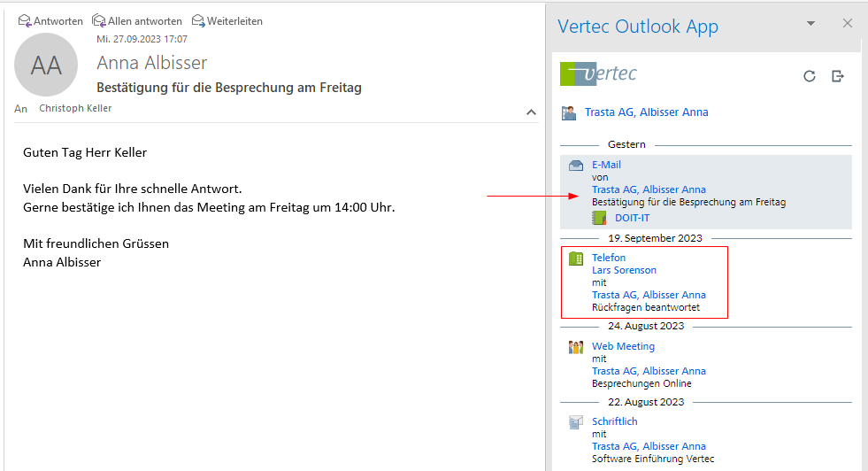Open the Vertec Outlook App pane options dropdown

(x=810, y=24)
